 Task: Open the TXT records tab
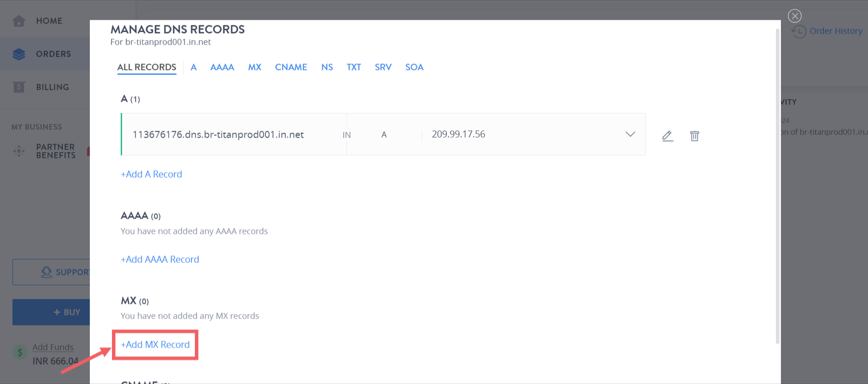pyautogui.click(x=354, y=67)
